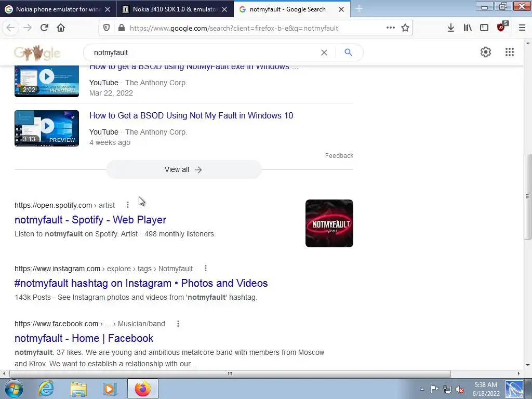Viewport: 532px width, 399px height.
Task: Click the page scroll-down arrow
Action: (527, 365)
